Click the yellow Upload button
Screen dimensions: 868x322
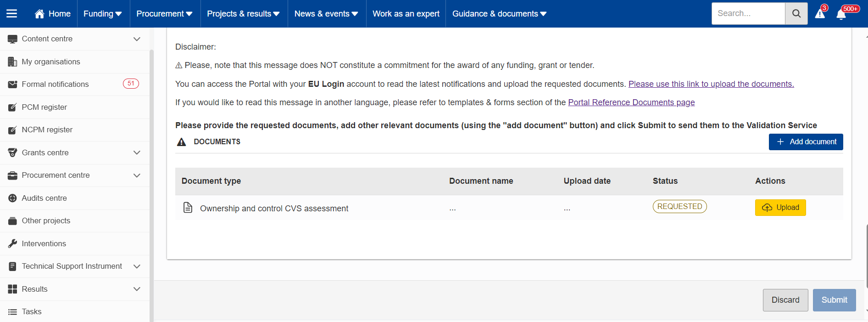point(780,208)
